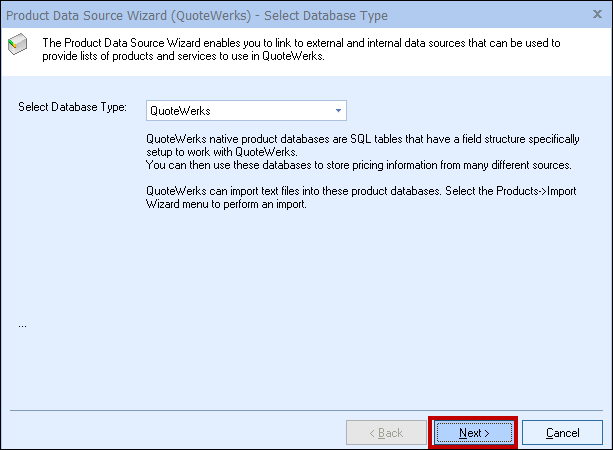Click the greyed-out Back button
The width and height of the screenshot is (613, 450).
click(x=386, y=432)
